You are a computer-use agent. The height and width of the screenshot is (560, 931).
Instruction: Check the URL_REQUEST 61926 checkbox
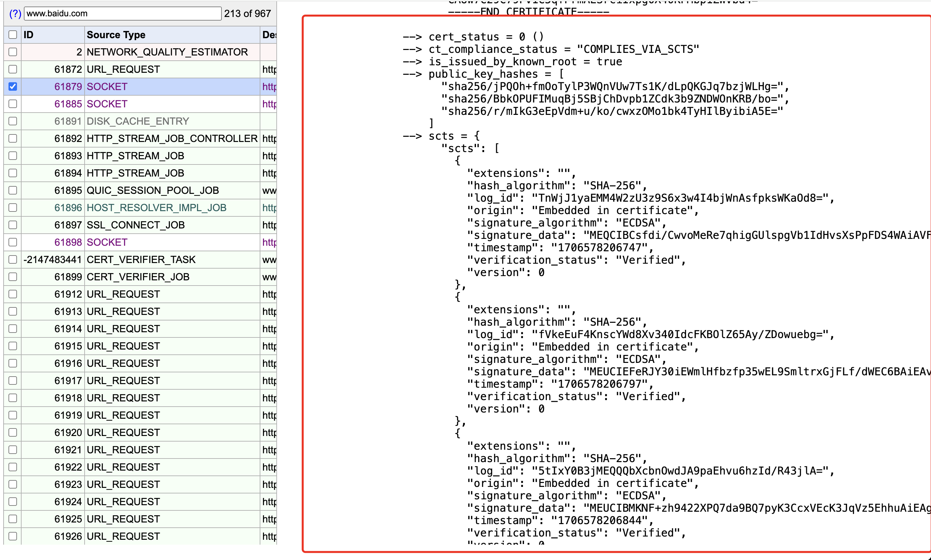(x=13, y=536)
